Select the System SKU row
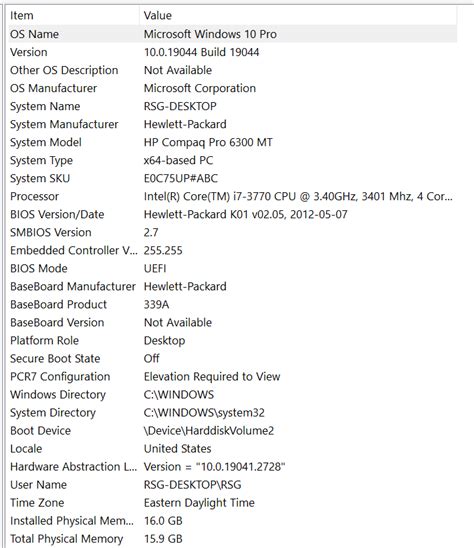The image size is (474, 548). coord(232,178)
